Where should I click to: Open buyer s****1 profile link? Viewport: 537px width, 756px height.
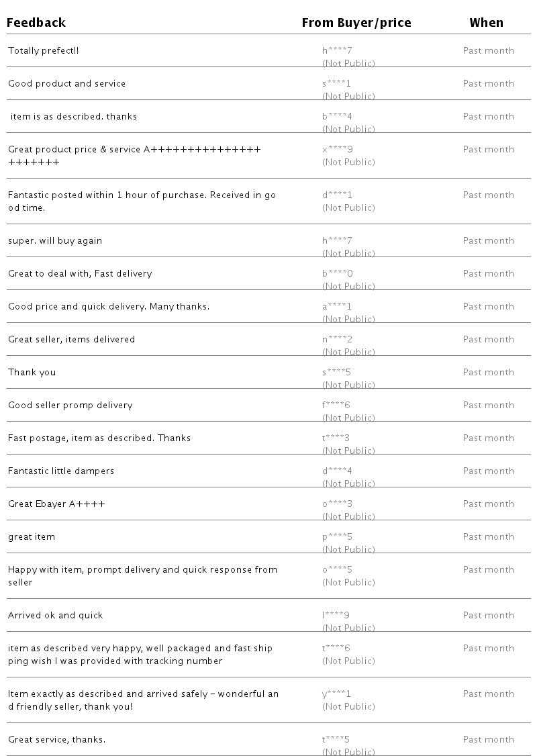pos(336,84)
